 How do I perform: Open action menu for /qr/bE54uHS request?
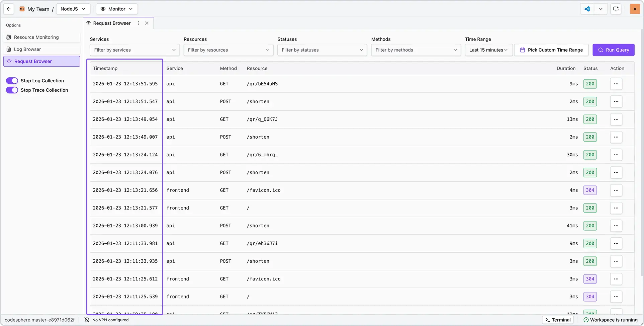pyautogui.click(x=616, y=84)
